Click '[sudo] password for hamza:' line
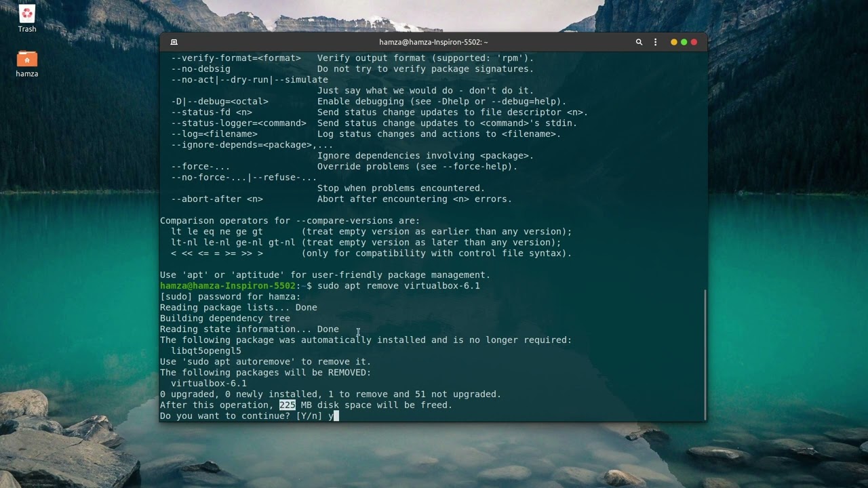 pyautogui.click(x=231, y=296)
